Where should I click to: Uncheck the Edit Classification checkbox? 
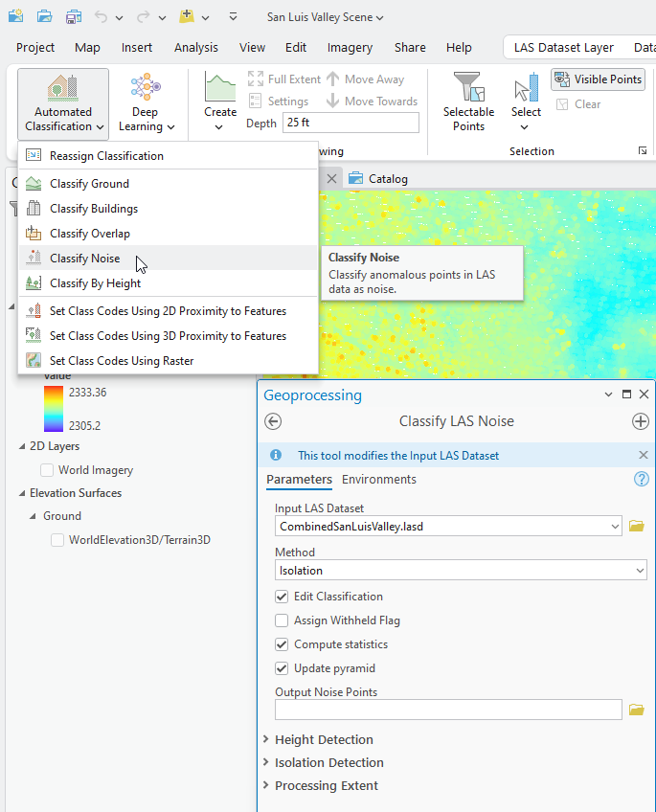pyautogui.click(x=282, y=597)
